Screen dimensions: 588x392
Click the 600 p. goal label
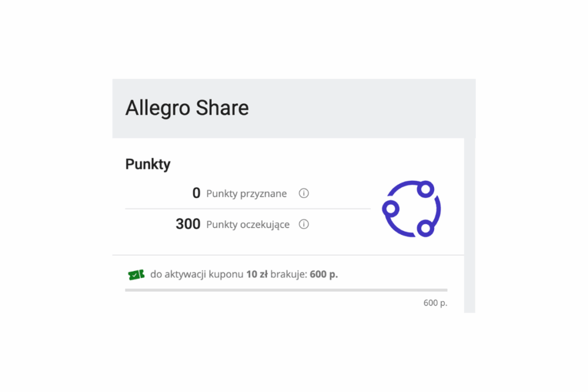click(436, 302)
